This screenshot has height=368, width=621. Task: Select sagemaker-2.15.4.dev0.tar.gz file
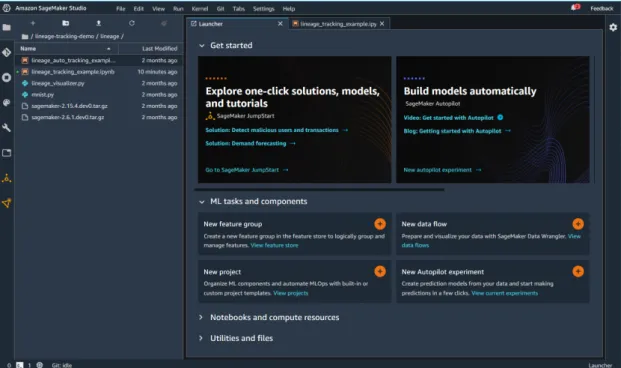(99, 106)
